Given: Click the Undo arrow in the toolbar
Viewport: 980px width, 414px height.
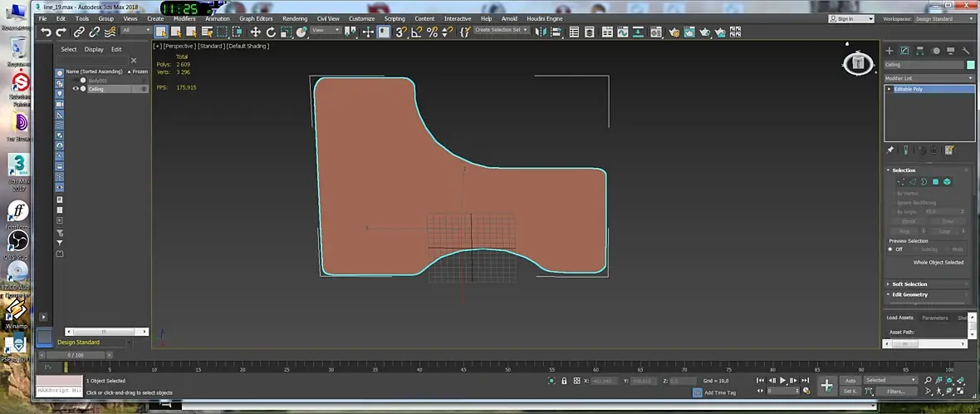Looking at the screenshot, I should click(46, 32).
